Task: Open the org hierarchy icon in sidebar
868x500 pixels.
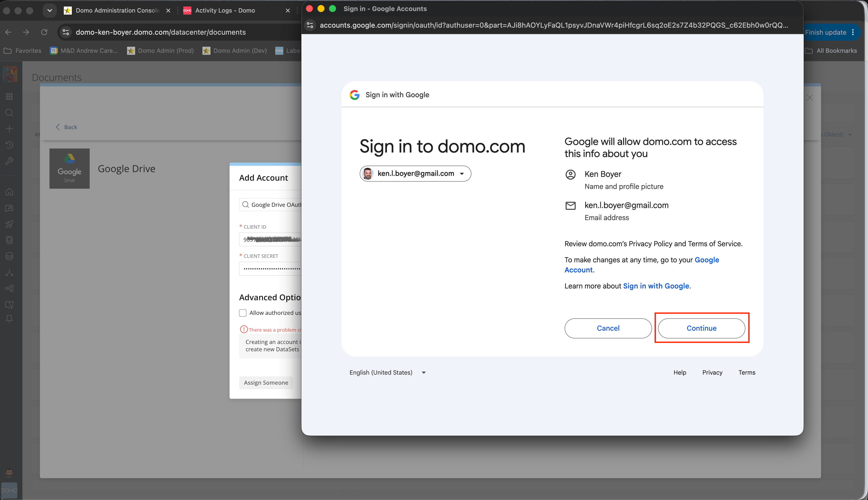Action: (x=9, y=288)
